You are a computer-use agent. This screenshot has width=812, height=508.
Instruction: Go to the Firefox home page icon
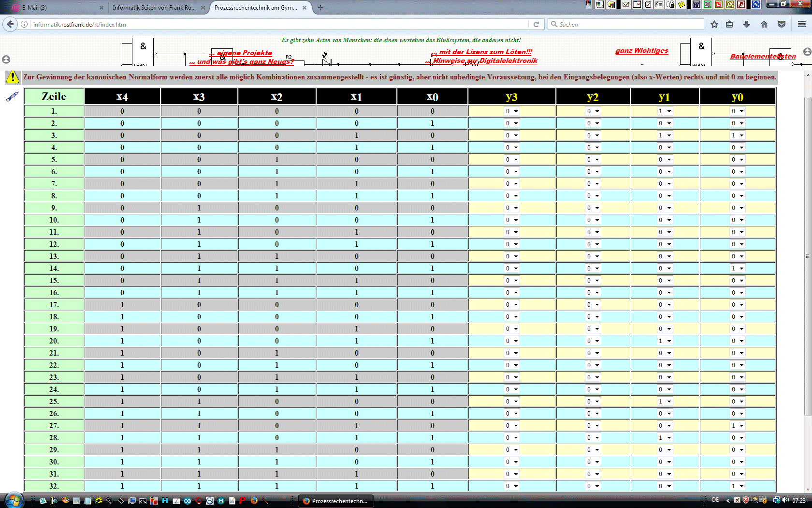coord(764,24)
